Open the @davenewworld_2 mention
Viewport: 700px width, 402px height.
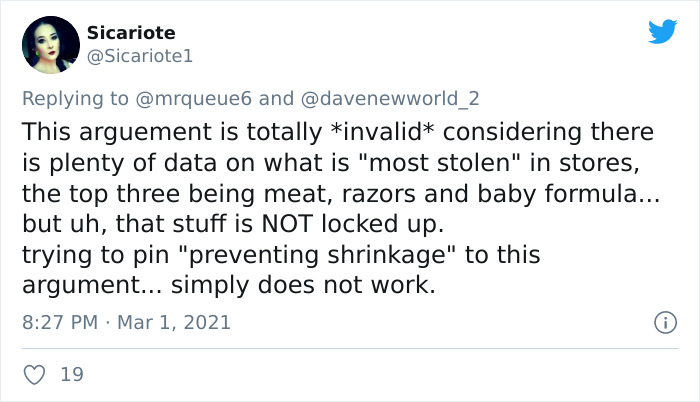(389, 98)
